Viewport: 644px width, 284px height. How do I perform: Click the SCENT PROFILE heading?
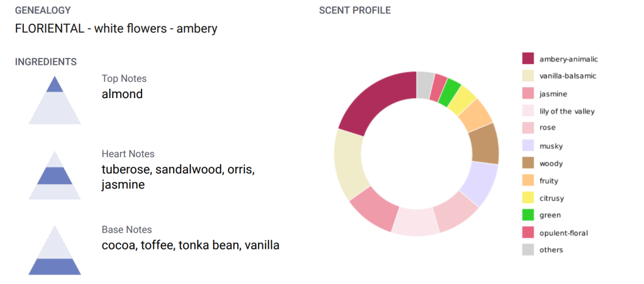pos(355,10)
